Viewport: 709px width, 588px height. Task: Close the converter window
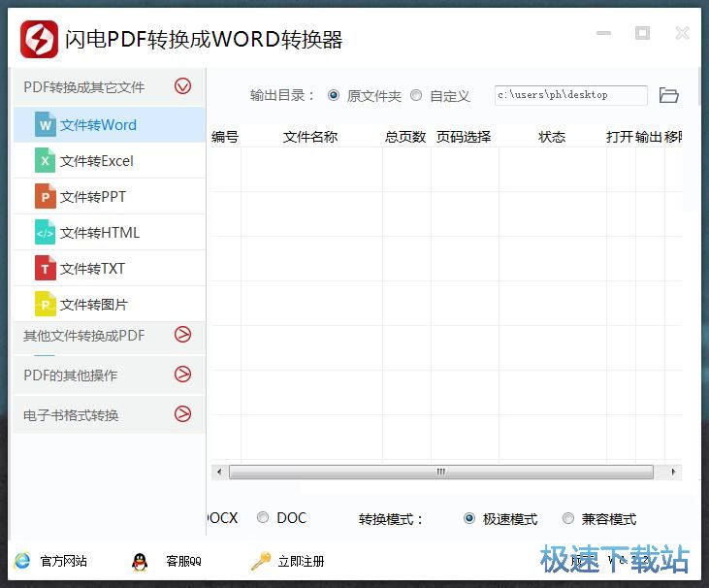(682, 33)
